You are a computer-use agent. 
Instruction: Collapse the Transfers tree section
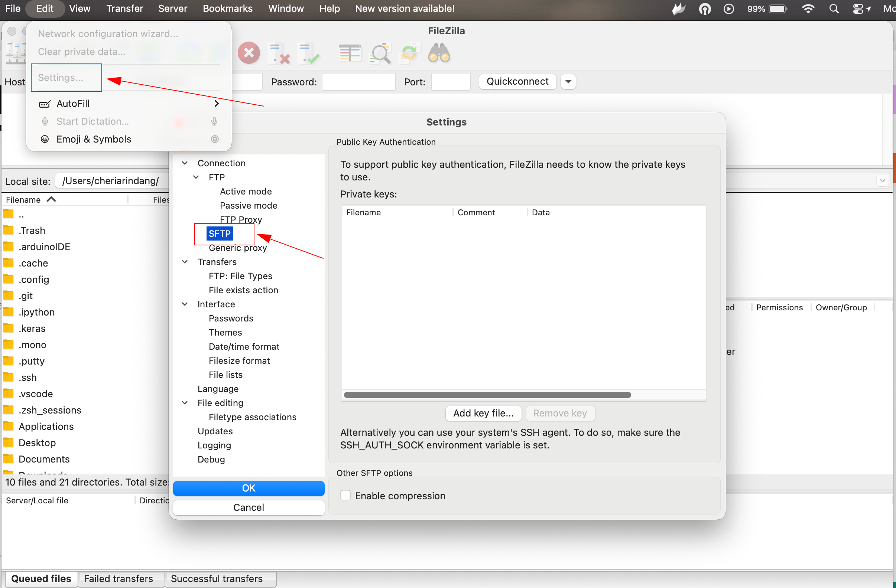click(x=185, y=262)
